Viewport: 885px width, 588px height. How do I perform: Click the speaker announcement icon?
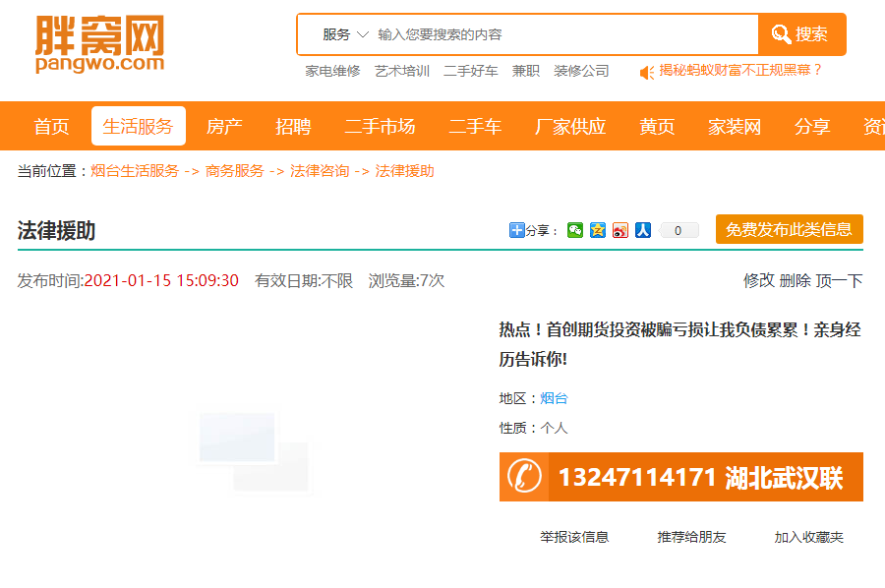click(647, 72)
